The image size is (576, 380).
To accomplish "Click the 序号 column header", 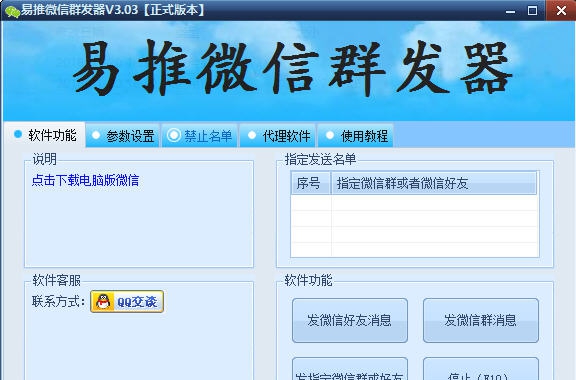I will click(x=311, y=183).
